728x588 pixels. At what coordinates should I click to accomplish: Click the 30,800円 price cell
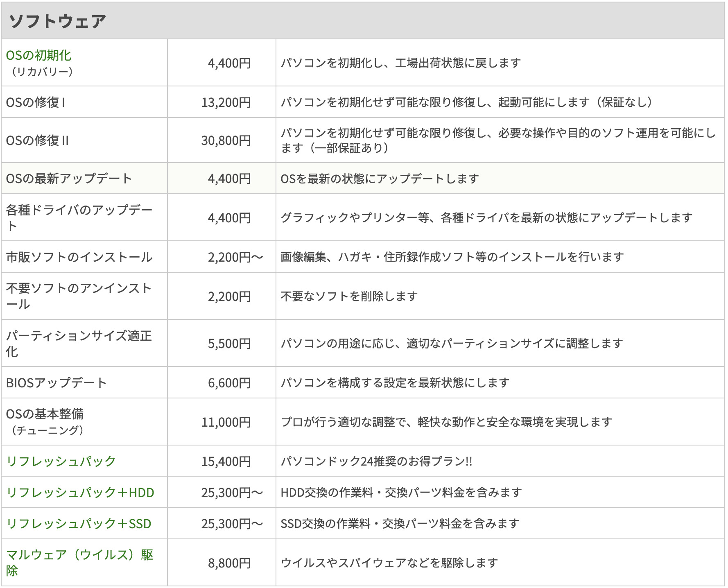point(226,140)
